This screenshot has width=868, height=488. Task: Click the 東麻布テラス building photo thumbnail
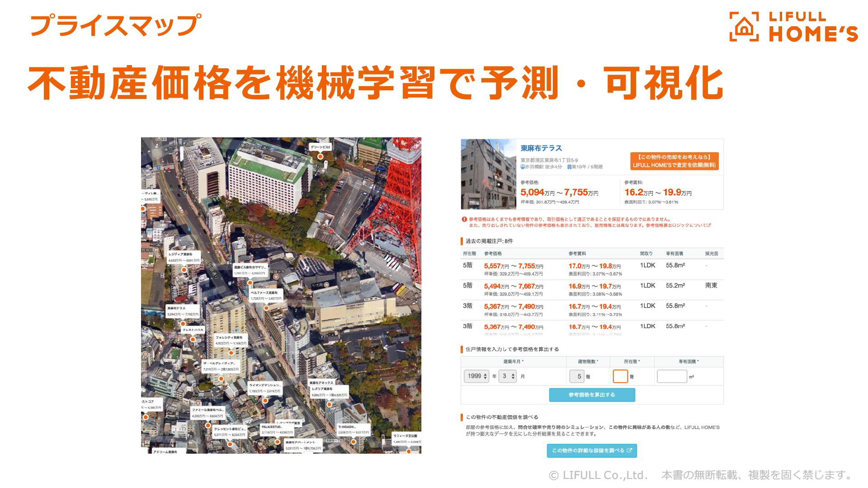click(488, 174)
